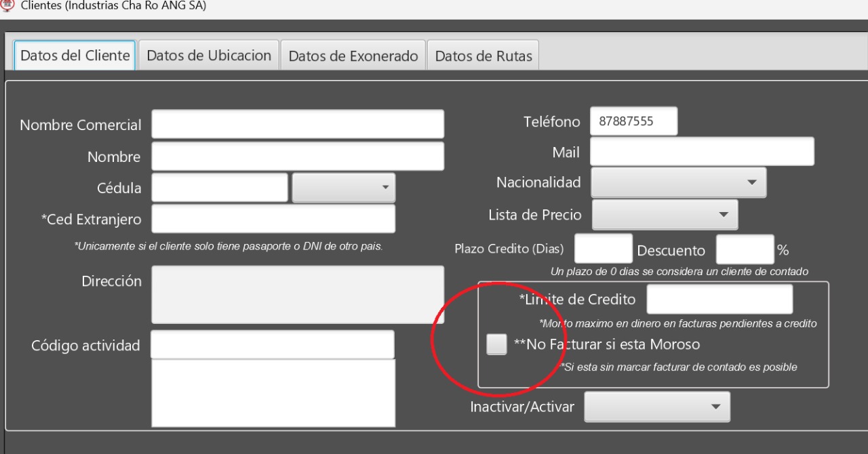Select the Mail input field
868x454 pixels.
702,152
